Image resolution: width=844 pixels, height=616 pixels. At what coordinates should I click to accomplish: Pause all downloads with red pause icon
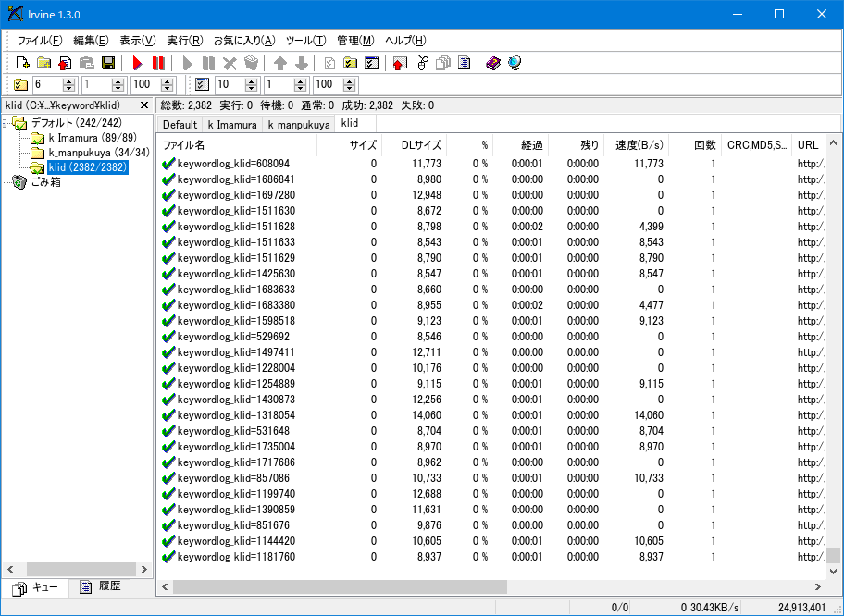[158, 63]
